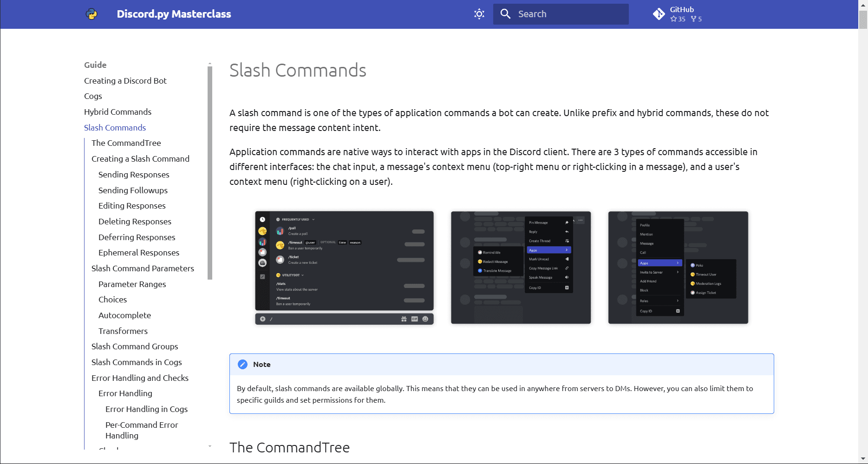The image size is (868, 464).
Task: Click the sidebar scrollbar up arrow
Action: tap(210, 64)
